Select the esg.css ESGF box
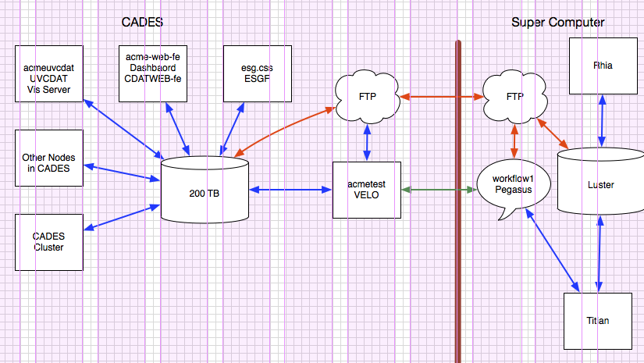The width and height of the screenshot is (644, 363). coord(258,74)
